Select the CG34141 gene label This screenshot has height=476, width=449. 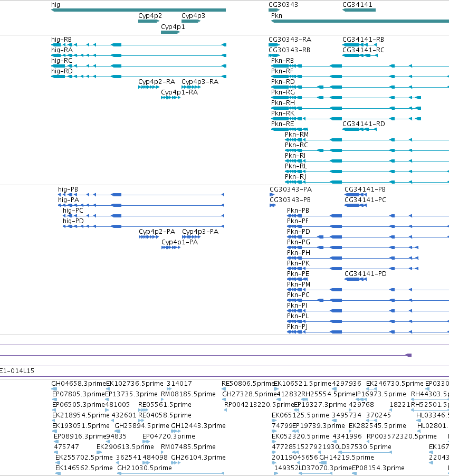pos(357,5)
